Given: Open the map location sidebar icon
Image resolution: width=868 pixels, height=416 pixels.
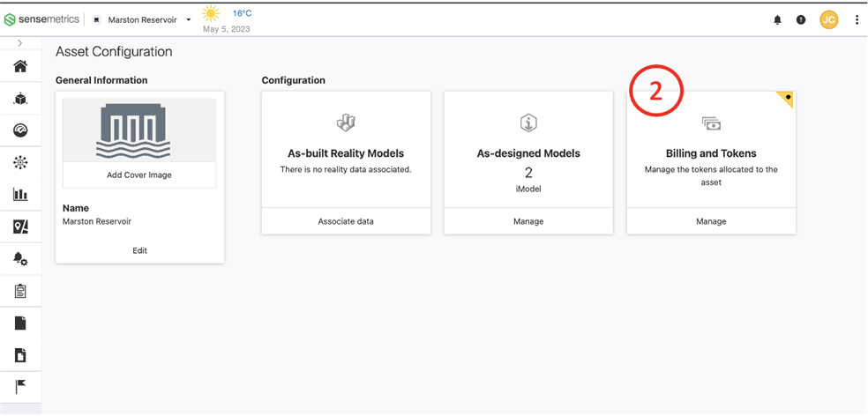Looking at the screenshot, I should point(20,227).
